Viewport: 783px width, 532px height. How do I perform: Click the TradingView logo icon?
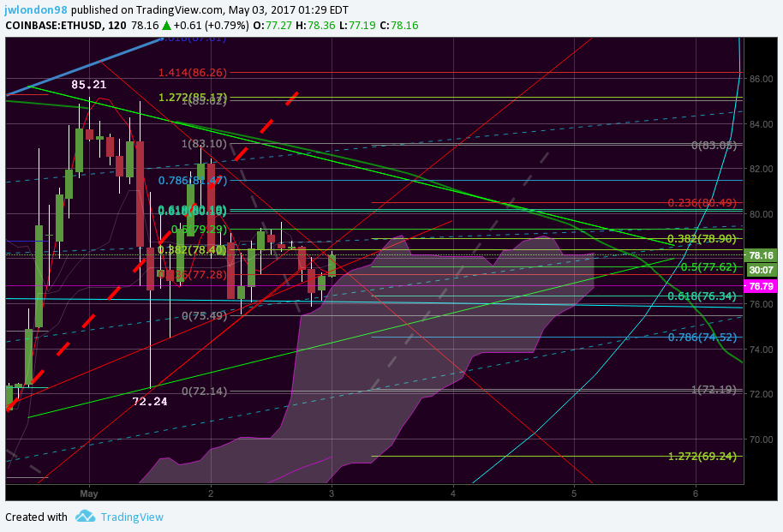pyautogui.click(x=86, y=516)
